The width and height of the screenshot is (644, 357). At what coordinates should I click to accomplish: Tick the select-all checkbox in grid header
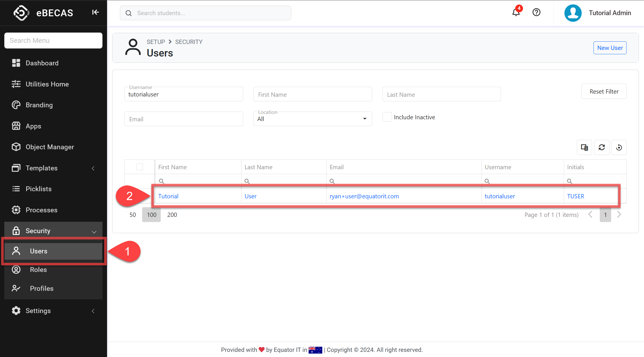point(140,167)
